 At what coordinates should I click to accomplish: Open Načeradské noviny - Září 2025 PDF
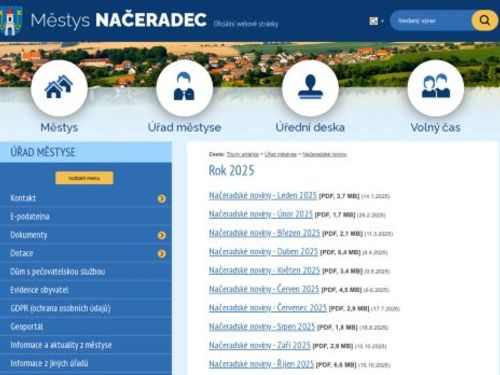(x=260, y=345)
